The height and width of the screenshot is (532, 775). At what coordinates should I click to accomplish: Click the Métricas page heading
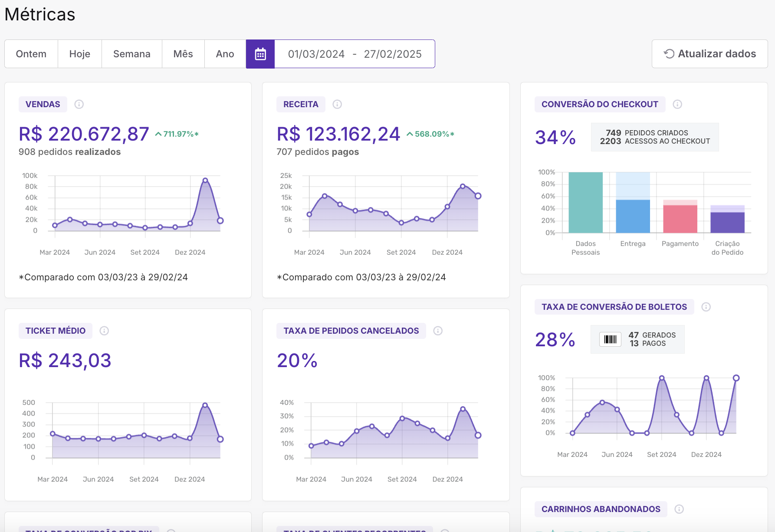(x=40, y=14)
